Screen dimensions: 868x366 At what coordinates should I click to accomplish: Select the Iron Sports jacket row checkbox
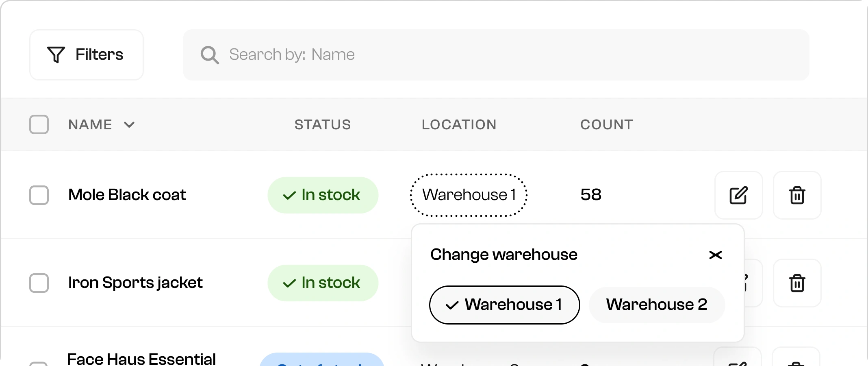[x=39, y=283]
